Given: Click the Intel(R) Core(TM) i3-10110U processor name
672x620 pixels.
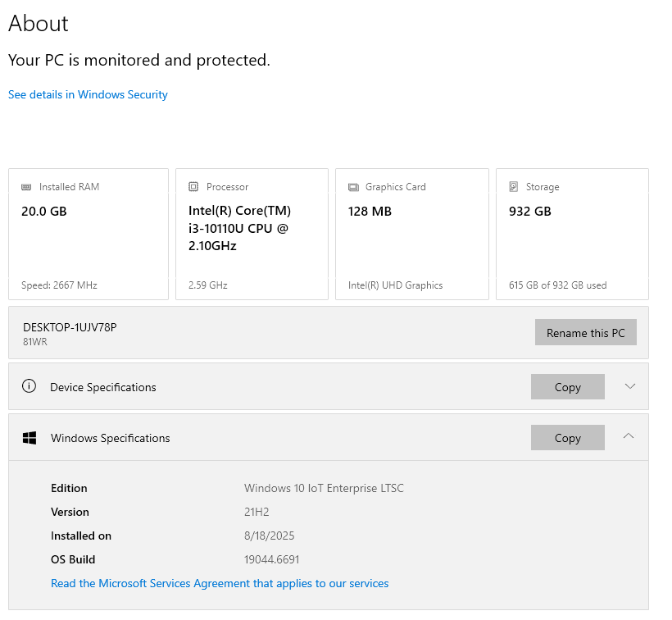Looking at the screenshot, I should click(239, 228).
